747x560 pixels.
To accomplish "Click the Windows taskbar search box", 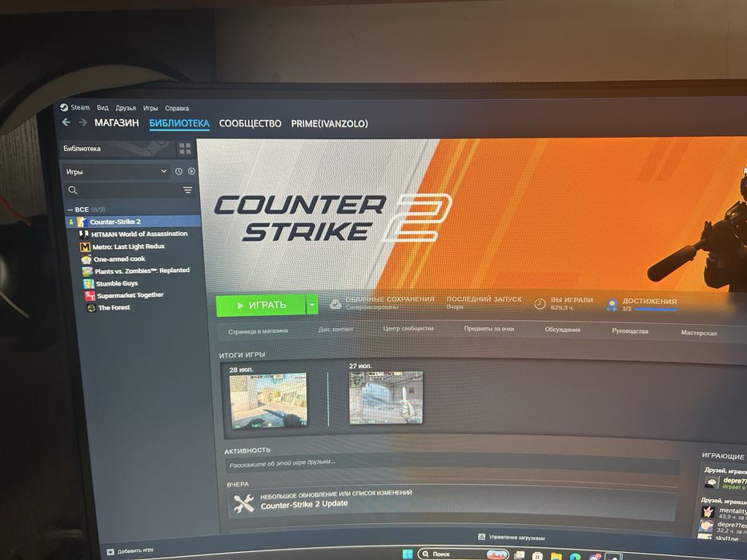I will click(463, 554).
